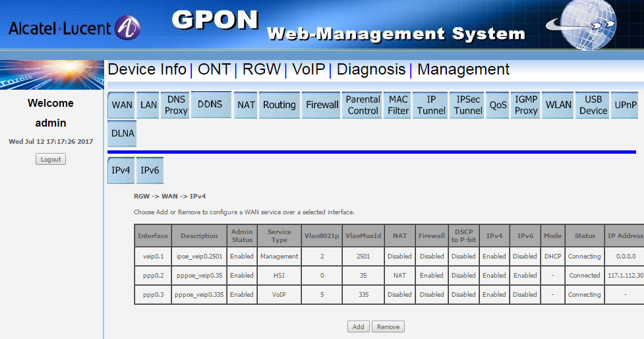Click the Alcatel-Lucent logo icon

127,28
